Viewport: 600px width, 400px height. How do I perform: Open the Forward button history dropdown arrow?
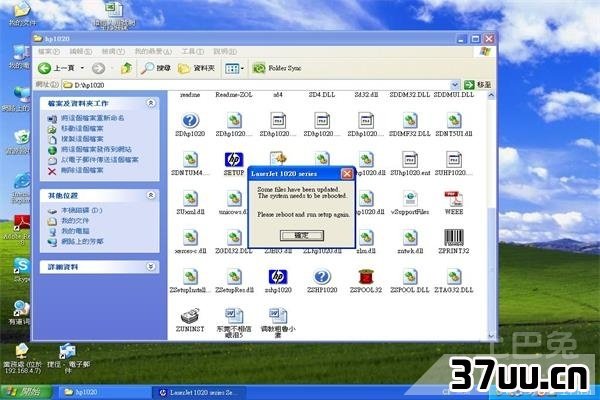point(112,68)
